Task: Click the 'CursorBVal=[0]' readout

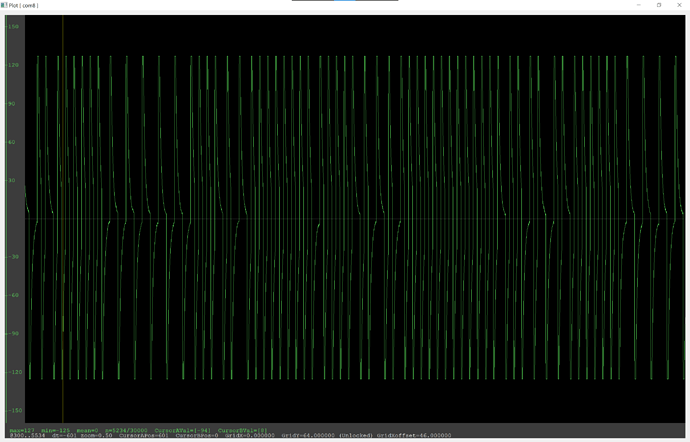Action: tap(242, 431)
